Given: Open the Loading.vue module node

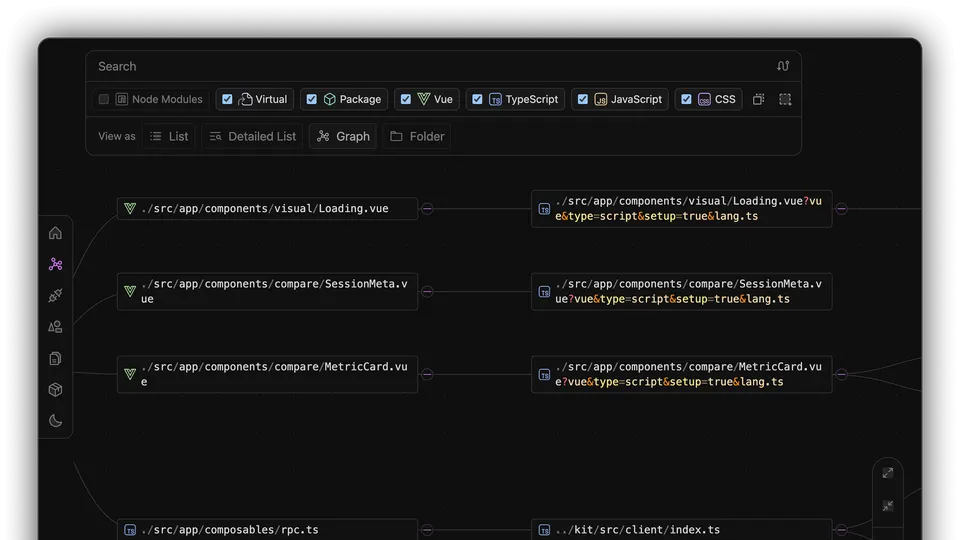Looking at the screenshot, I should [x=268, y=208].
